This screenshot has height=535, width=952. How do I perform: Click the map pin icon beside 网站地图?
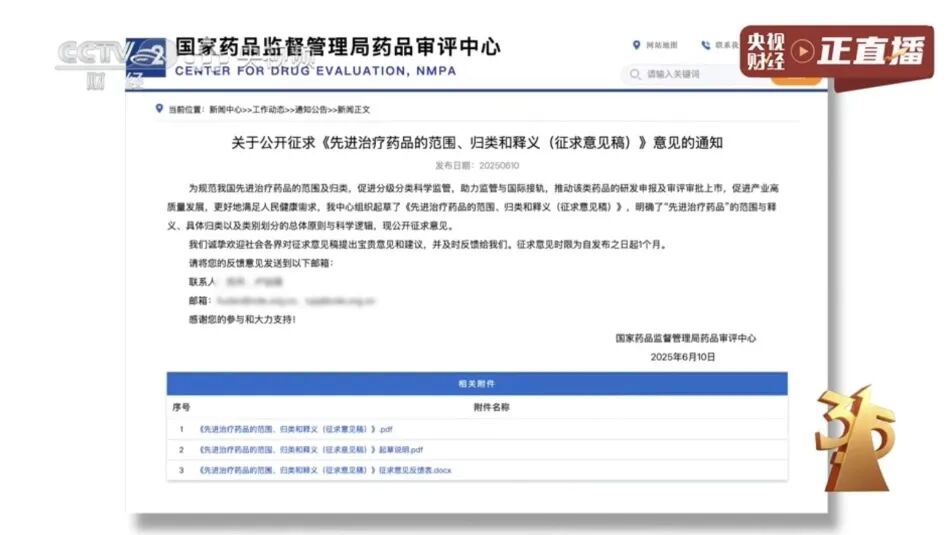coord(636,45)
